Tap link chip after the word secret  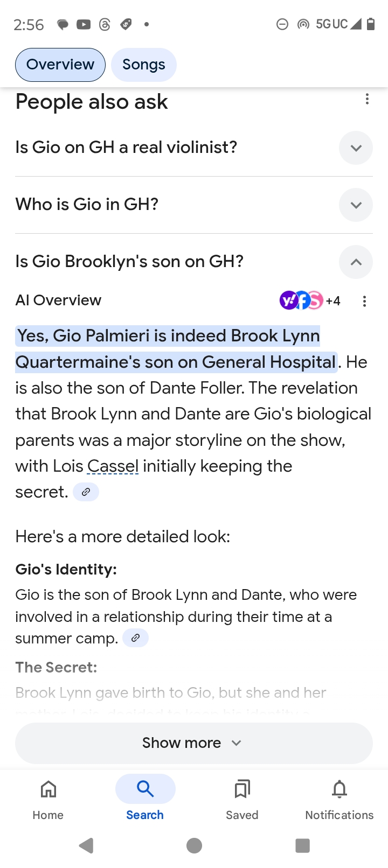pyautogui.click(x=86, y=492)
